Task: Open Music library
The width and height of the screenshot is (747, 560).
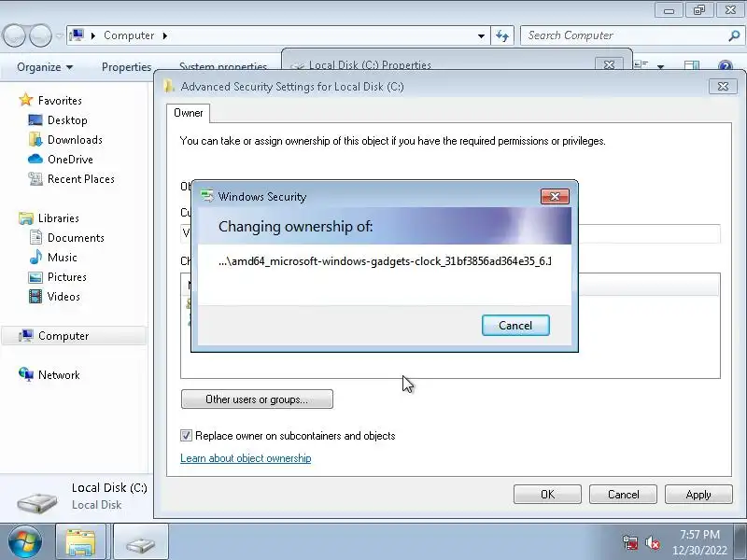Action: pos(62,258)
